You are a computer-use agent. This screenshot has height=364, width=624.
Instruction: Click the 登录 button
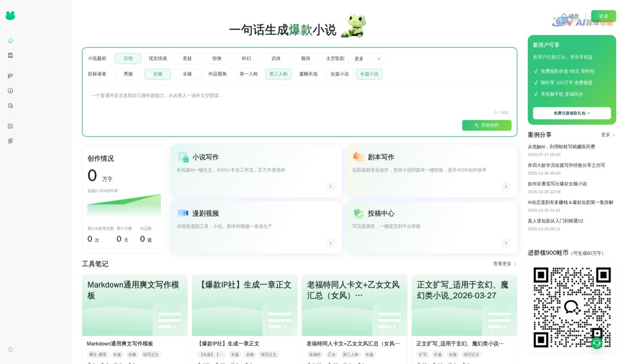pos(603,16)
